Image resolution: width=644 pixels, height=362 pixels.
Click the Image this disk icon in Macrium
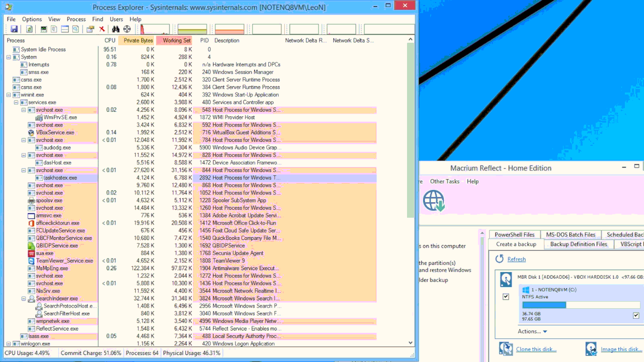point(591,348)
